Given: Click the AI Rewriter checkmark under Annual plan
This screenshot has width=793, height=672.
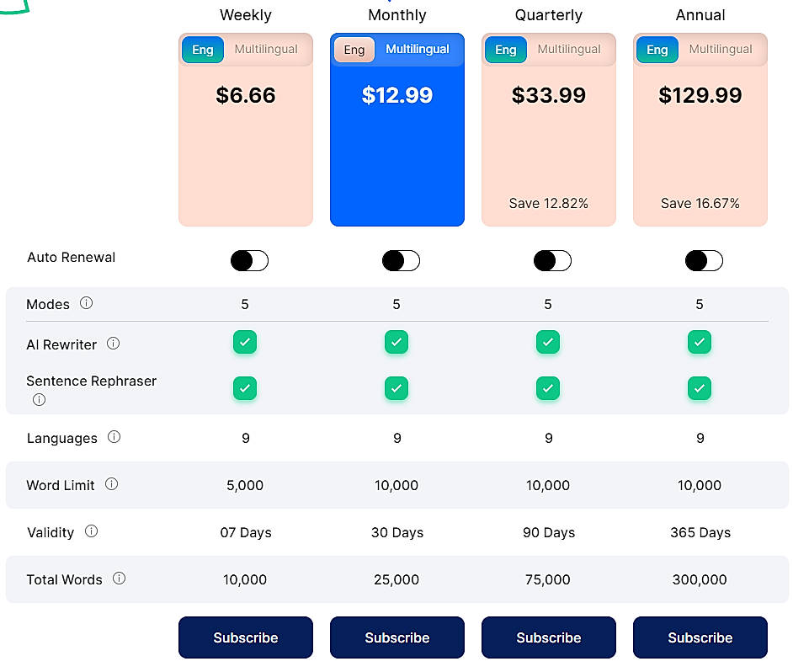Looking at the screenshot, I should (x=700, y=342).
